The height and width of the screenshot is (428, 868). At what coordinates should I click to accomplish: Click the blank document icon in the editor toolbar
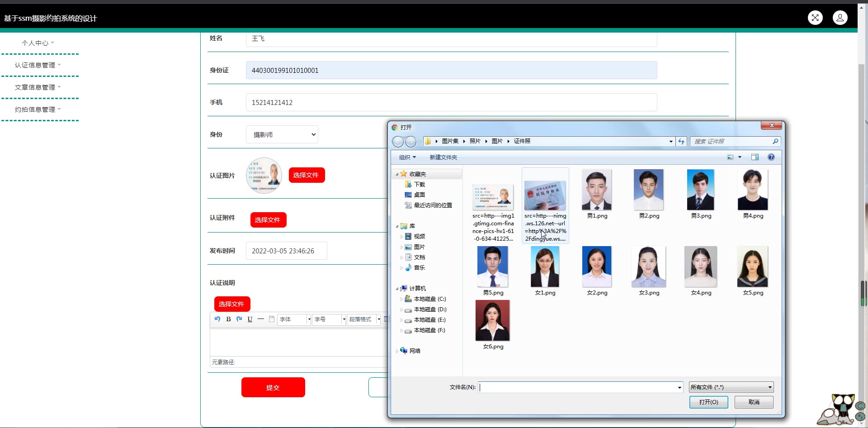point(272,319)
